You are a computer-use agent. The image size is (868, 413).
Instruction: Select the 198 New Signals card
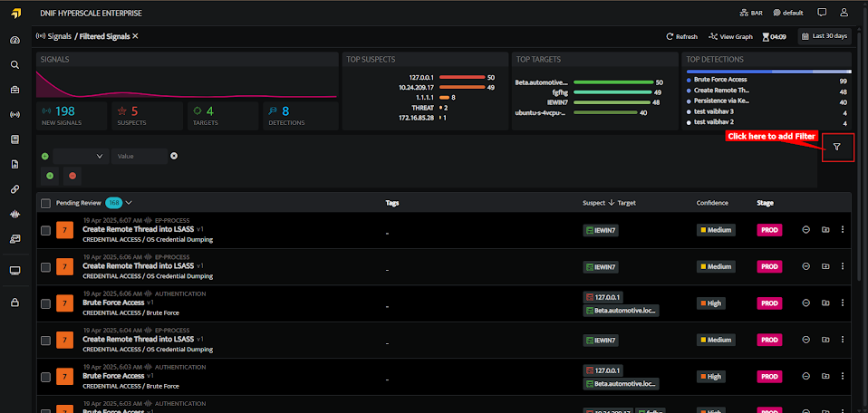click(x=72, y=116)
